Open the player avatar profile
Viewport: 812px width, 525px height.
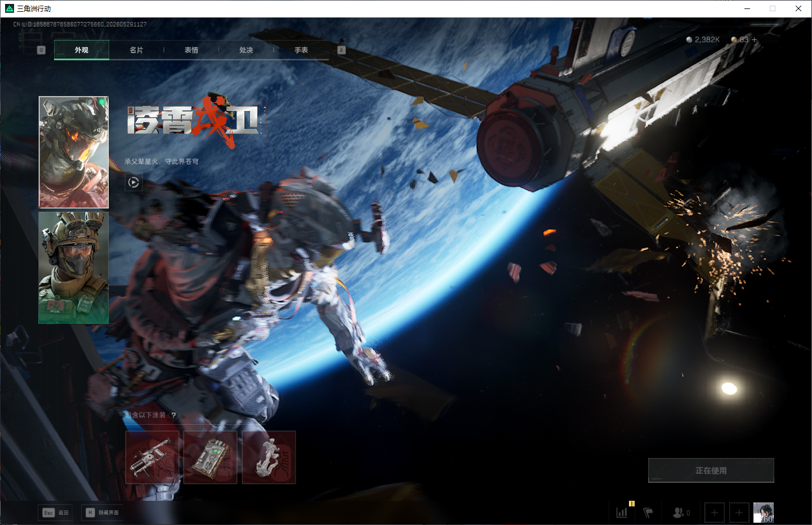(764, 513)
